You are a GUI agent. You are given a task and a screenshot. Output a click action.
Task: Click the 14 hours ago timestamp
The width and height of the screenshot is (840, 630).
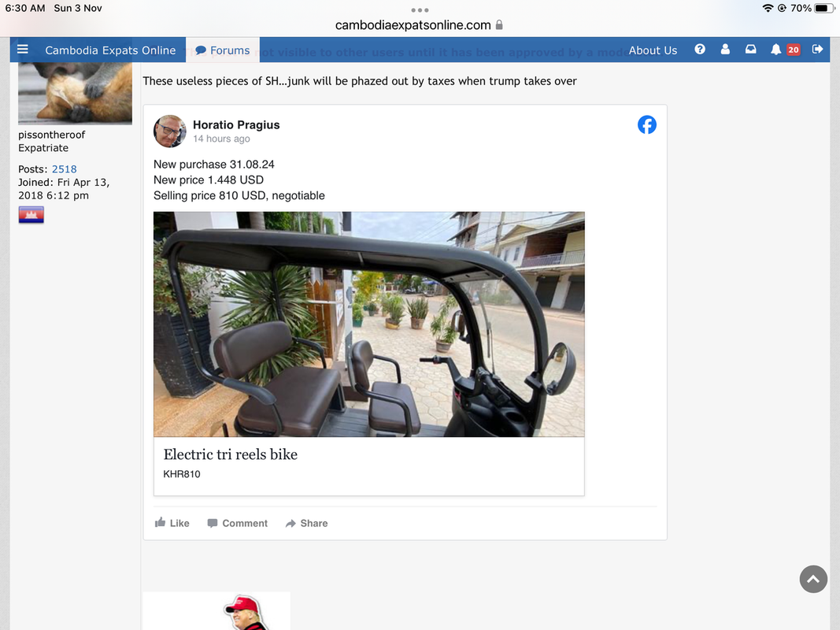[221, 139]
